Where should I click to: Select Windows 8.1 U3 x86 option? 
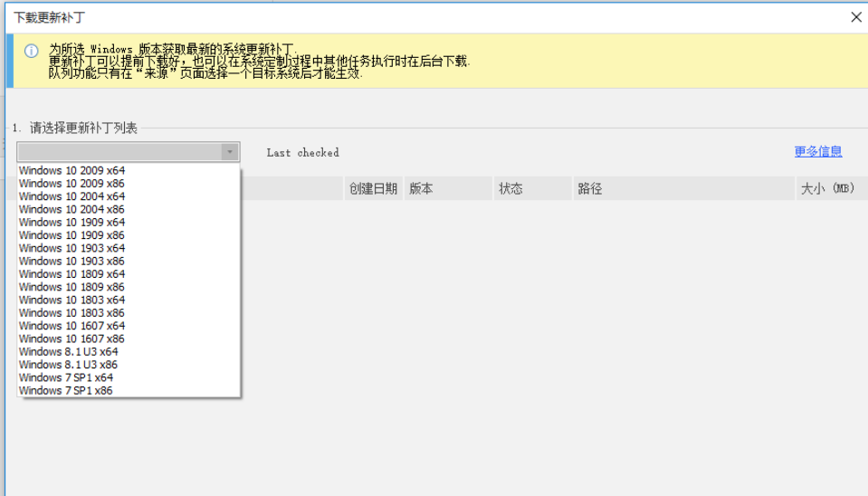click(69, 365)
